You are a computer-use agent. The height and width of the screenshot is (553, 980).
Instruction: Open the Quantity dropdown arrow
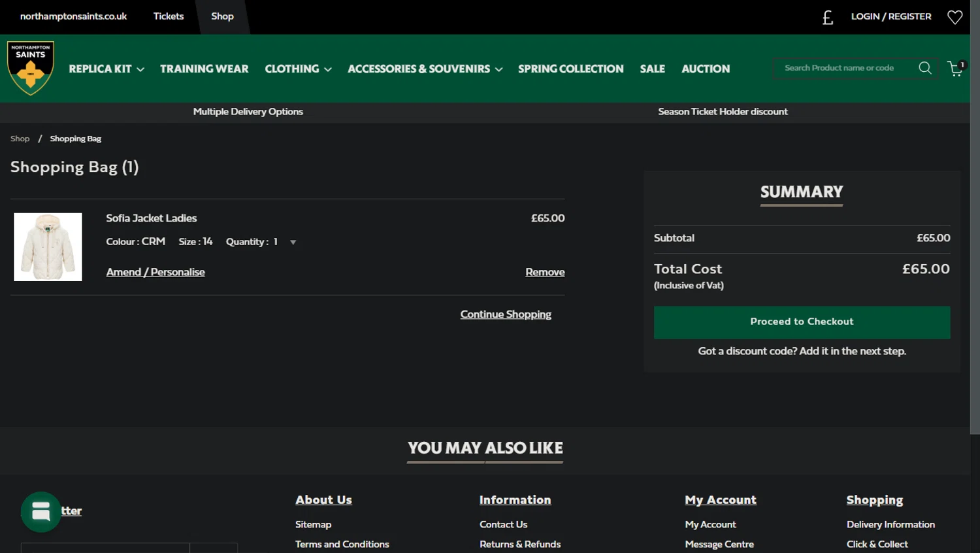(x=293, y=243)
